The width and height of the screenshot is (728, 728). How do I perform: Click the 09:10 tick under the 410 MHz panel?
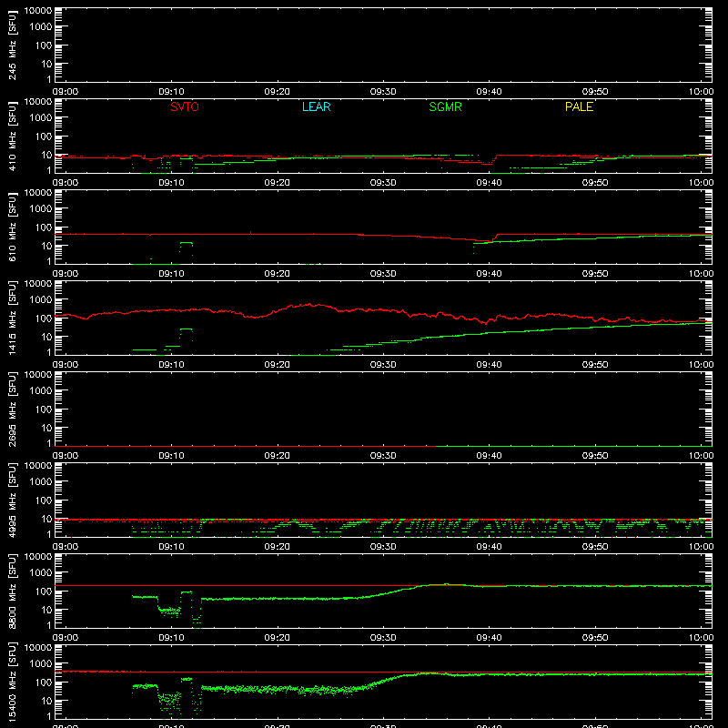(x=171, y=183)
